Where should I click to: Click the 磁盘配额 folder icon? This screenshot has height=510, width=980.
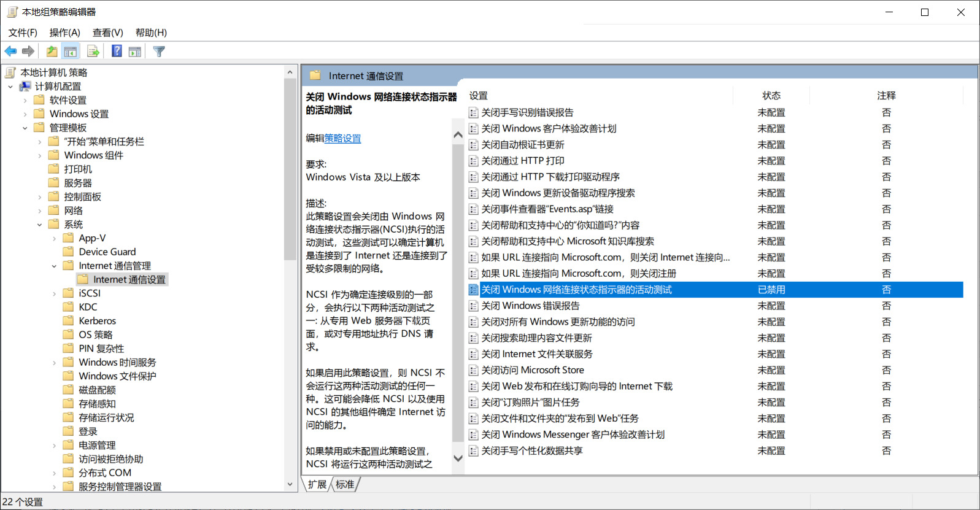pyautogui.click(x=69, y=390)
